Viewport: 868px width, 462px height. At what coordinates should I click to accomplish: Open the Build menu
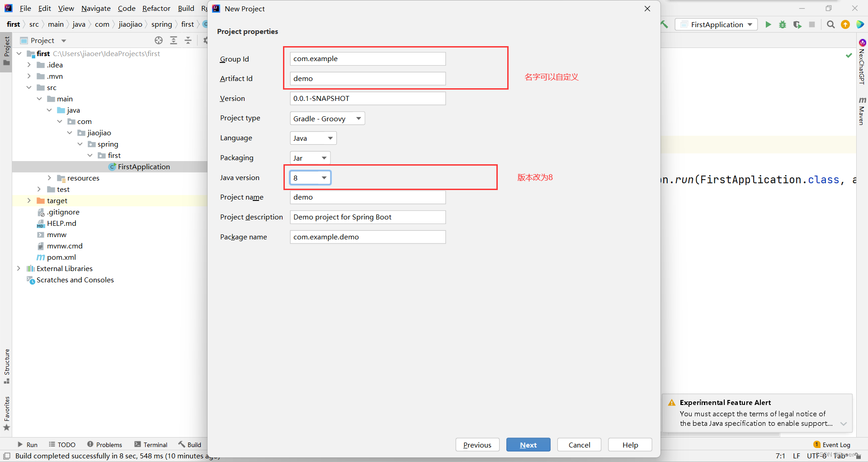point(186,8)
